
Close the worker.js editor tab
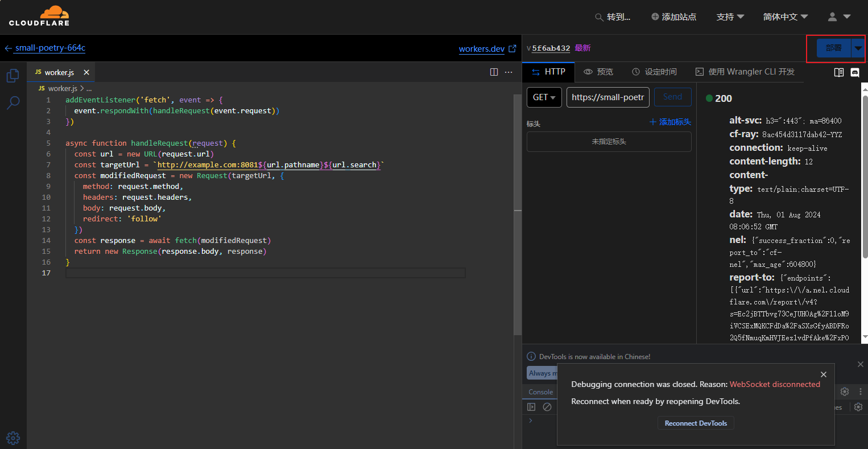click(86, 72)
